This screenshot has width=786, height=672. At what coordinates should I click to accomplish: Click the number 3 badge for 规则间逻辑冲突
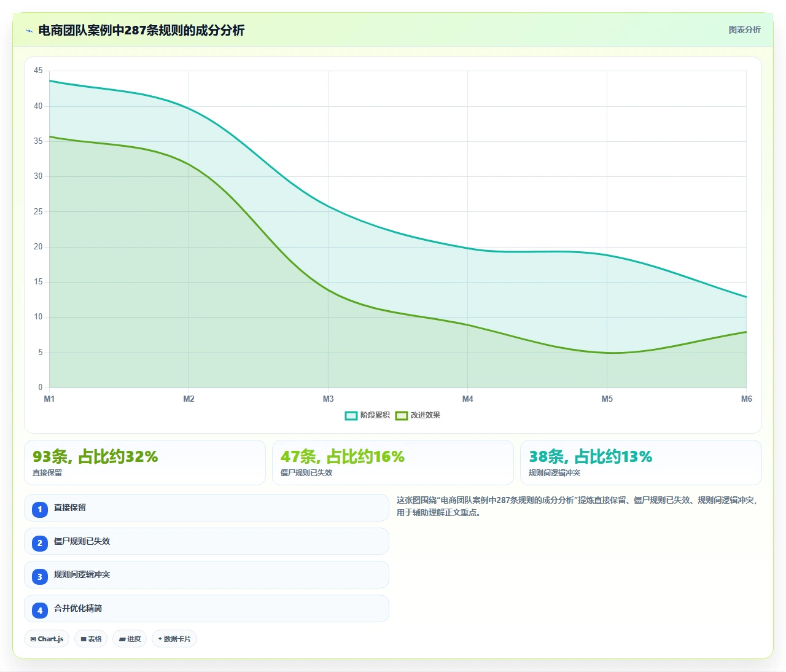[x=40, y=577]
